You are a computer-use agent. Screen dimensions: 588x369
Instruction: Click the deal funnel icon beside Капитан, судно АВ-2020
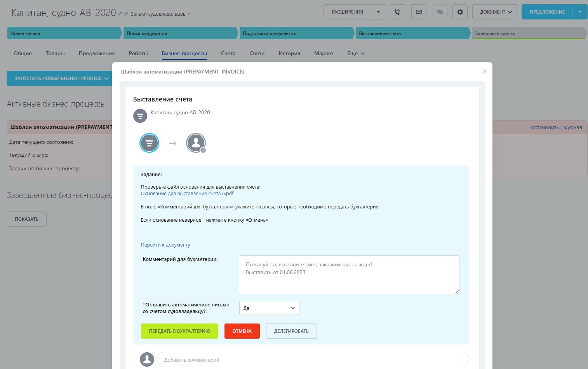click(140, 116)
